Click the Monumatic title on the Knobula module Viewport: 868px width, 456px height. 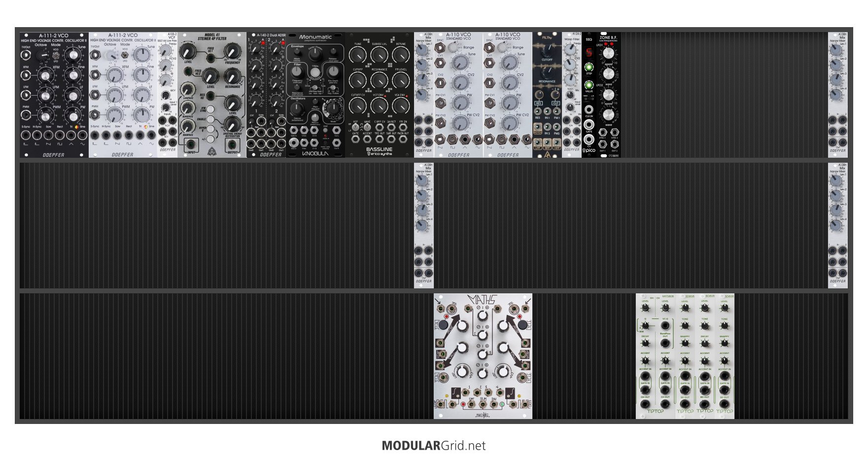(315, 37)
